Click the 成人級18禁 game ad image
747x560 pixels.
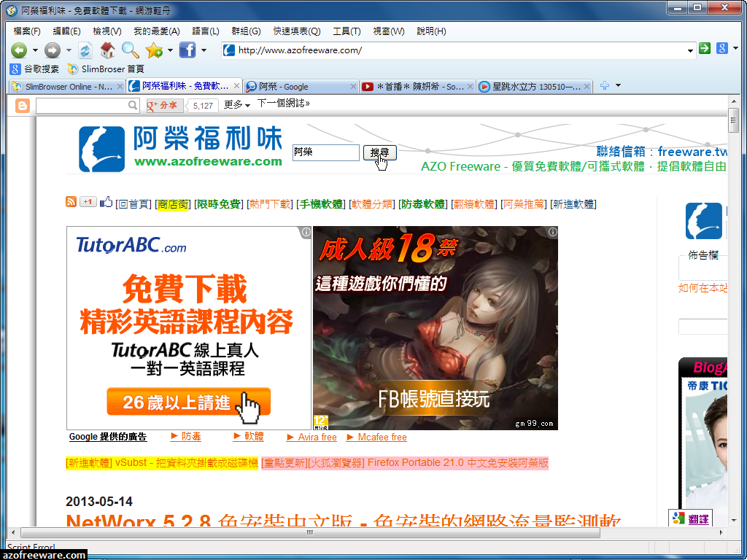pyautogui.click(x=436, y=328)
